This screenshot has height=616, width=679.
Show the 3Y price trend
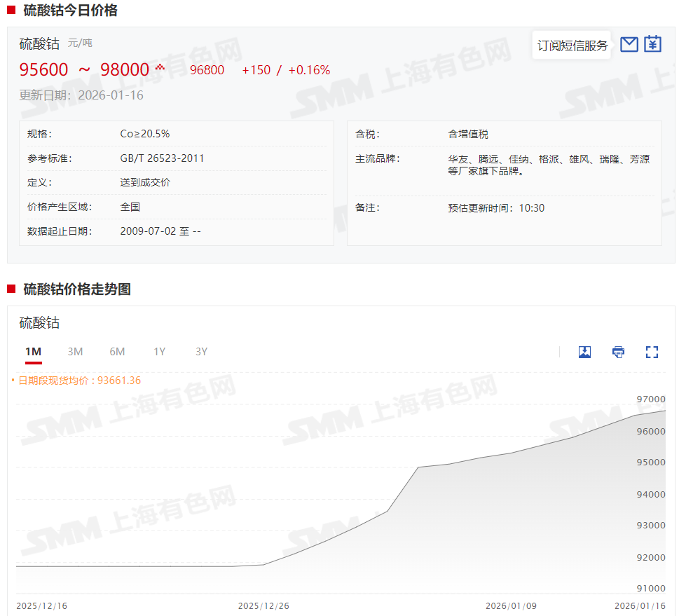pyautogui.click(x=202, y=352)
